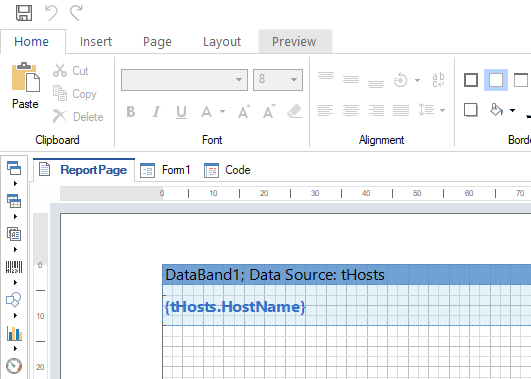Decrease font size with shrink icon
531x379 pixels.
tap(269, 111)
